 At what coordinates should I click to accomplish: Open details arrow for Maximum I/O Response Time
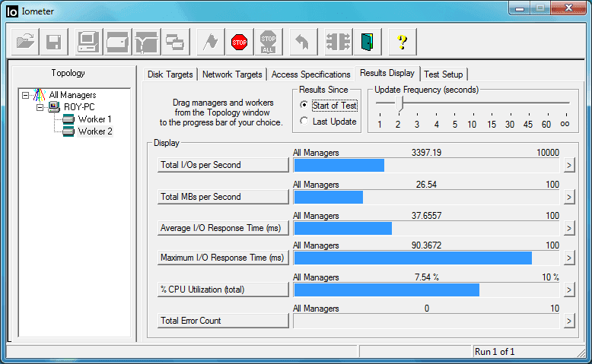[x=569, y=258]
